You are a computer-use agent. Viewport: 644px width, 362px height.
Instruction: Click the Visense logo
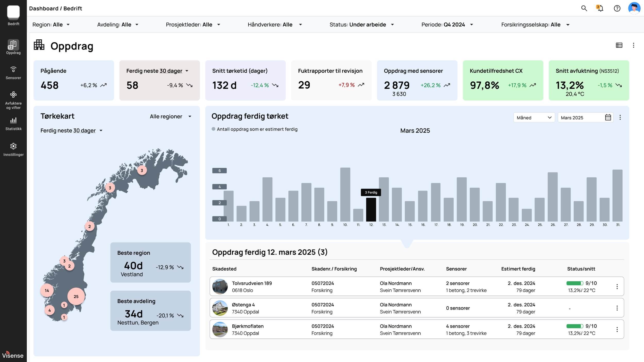click(x=13, y=355)
